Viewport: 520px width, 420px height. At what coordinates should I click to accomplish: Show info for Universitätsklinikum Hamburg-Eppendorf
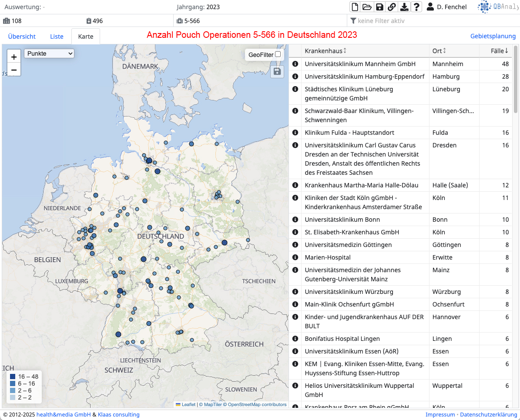[x=295, y=77]
